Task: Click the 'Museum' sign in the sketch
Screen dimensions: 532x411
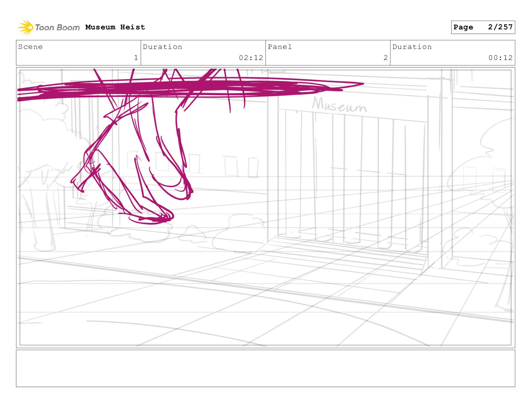Action: [x=339, y=105]
